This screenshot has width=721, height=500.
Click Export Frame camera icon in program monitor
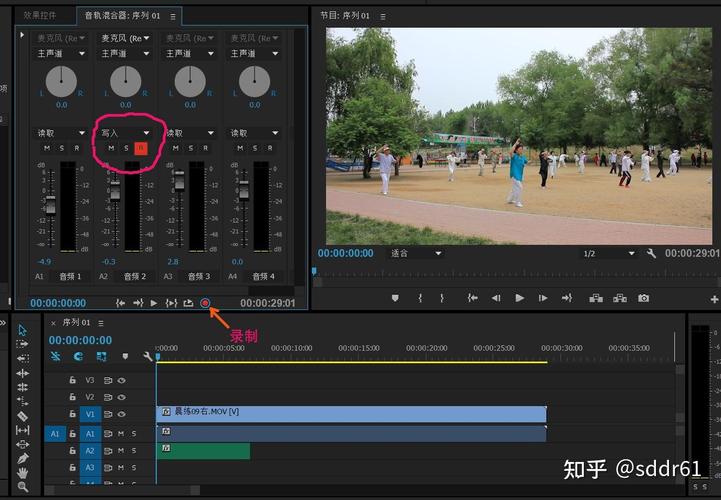643,298
